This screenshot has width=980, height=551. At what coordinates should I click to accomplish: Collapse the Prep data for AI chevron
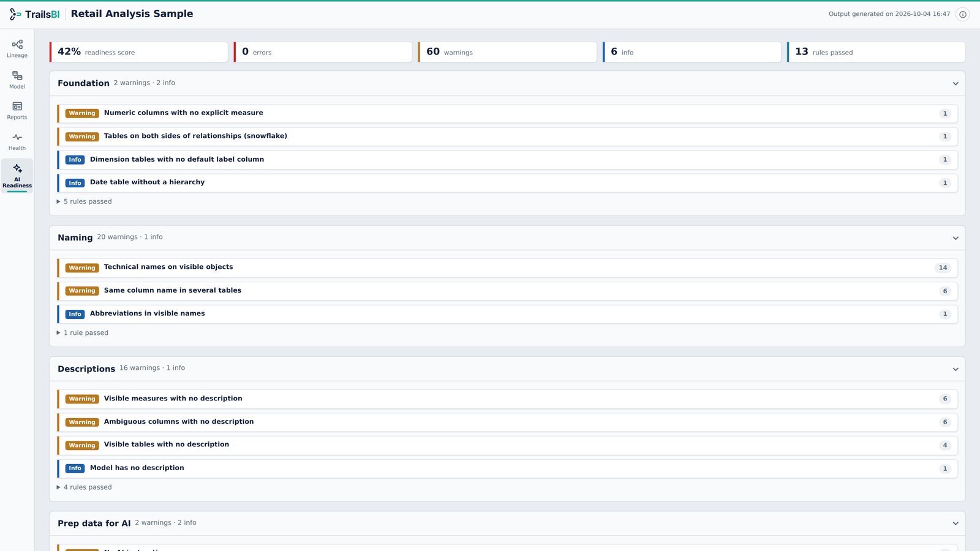pos(956,523)
